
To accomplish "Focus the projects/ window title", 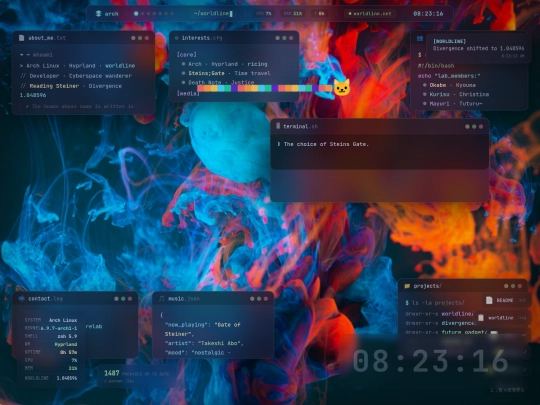I will coord(427,286).
